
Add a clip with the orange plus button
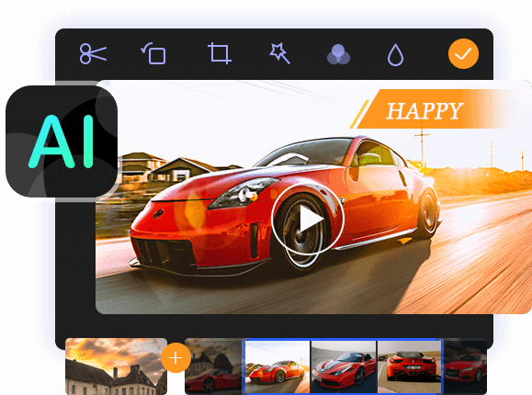(x=175, y=357)
